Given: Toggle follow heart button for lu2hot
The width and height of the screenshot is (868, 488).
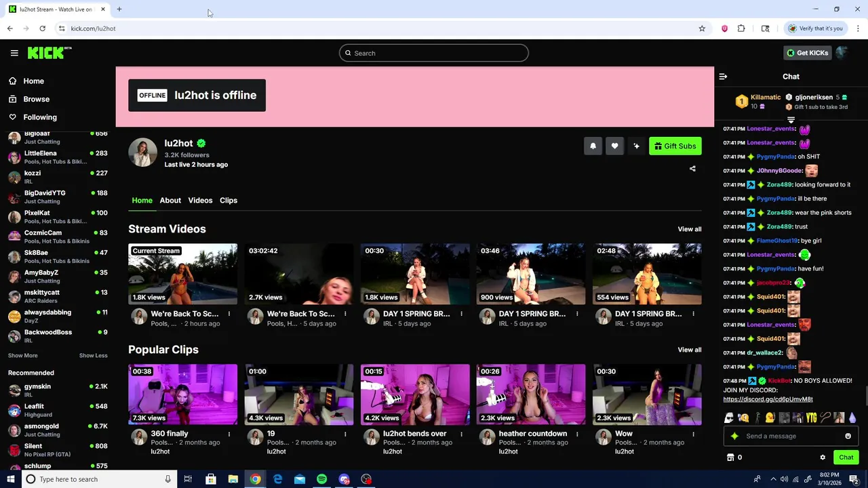Looking at the screenshot, I should tap(614, 146).
